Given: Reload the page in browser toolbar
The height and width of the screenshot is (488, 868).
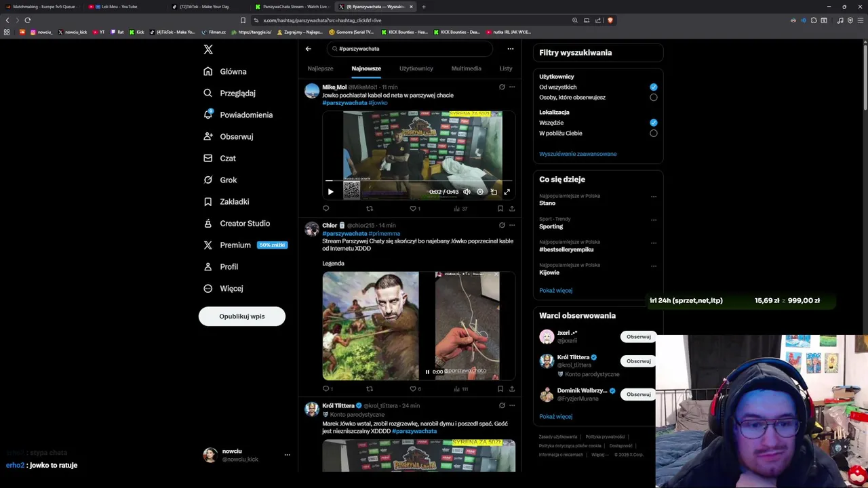Looking at the screenshot, I should (28, 20).
